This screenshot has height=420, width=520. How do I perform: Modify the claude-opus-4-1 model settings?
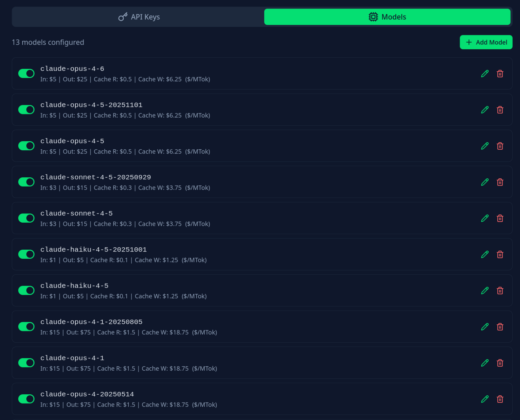(485, 363)
